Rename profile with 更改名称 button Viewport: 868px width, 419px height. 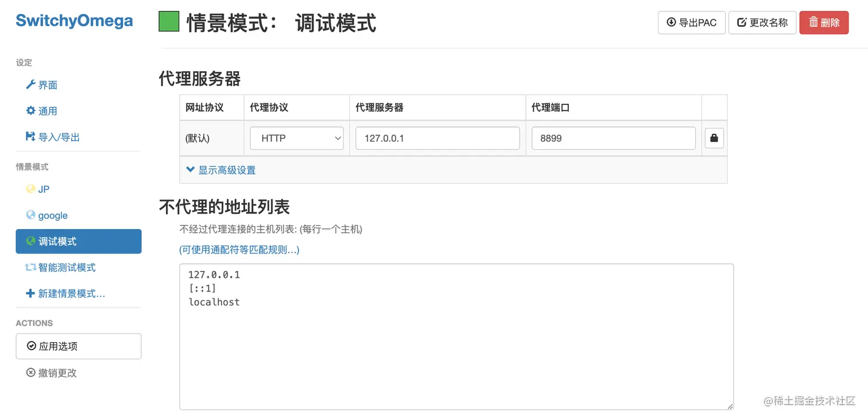click(762, 22)
